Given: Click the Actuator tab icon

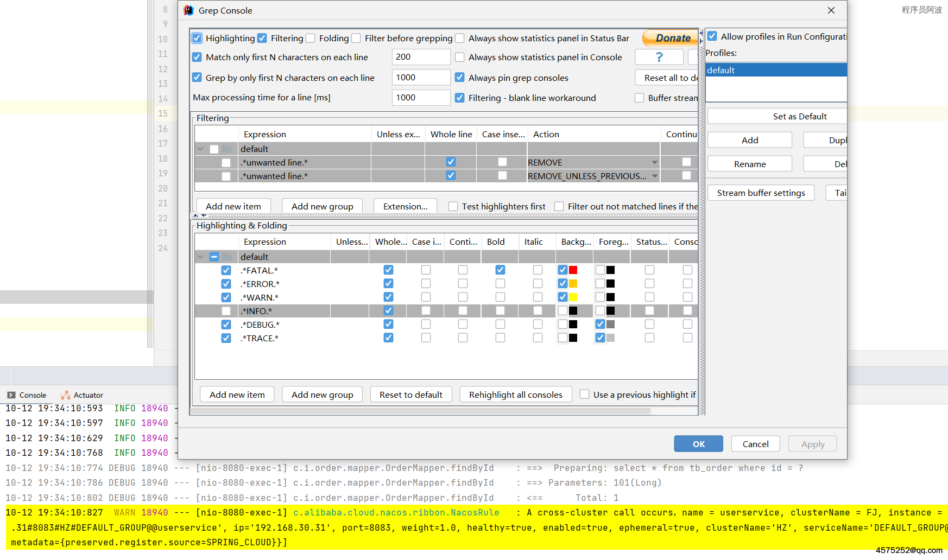Looking at the screenshot, I should (66, 395).
